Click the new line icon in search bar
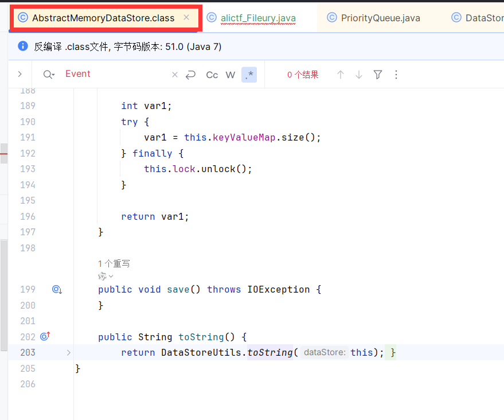 (191, 75)
